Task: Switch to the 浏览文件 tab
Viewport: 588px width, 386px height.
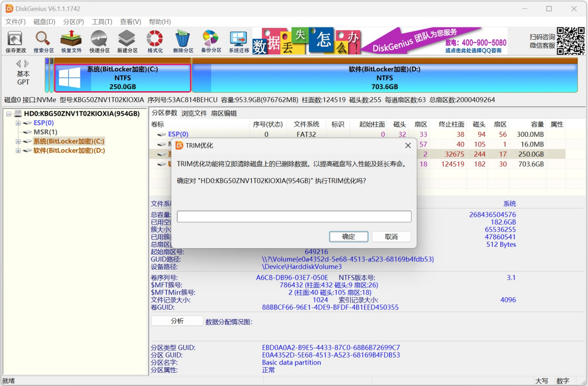Action: click(194, 113)
